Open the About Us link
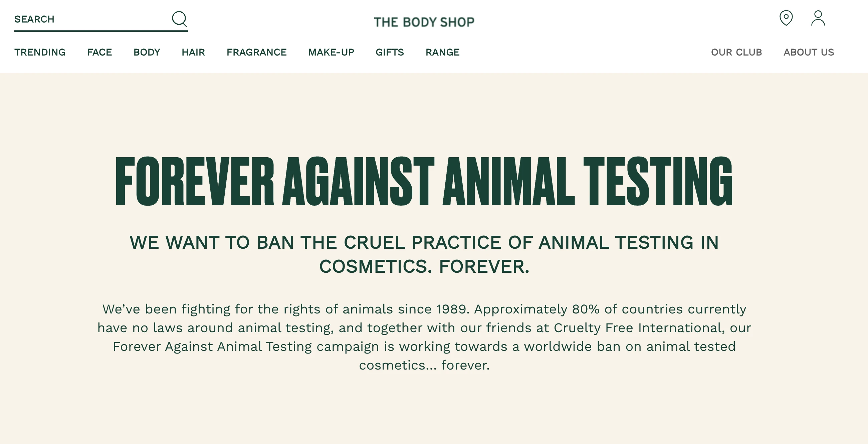 pyautogui.click(x=809, y=52)
